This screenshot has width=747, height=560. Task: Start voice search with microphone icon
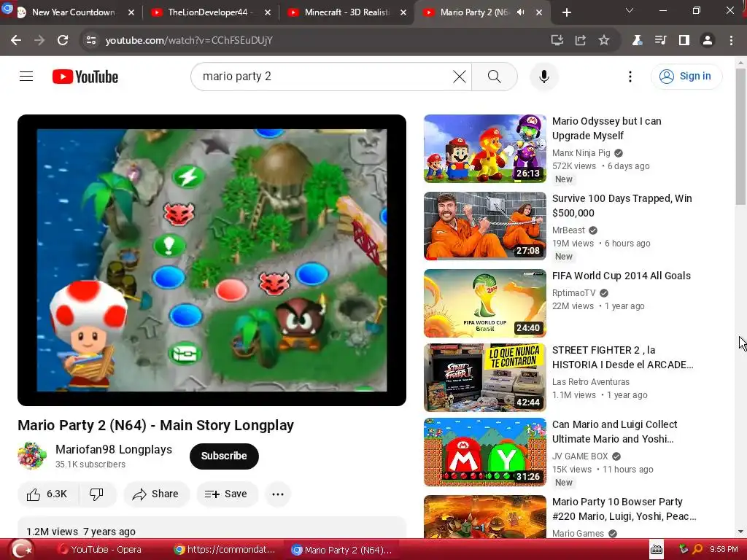coord(543,76)
